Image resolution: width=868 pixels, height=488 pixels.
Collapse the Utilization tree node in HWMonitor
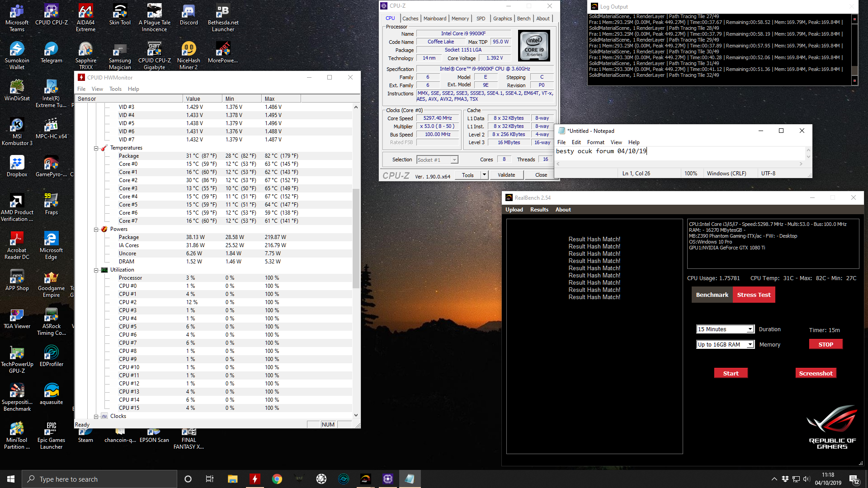(x=96, y=270)
